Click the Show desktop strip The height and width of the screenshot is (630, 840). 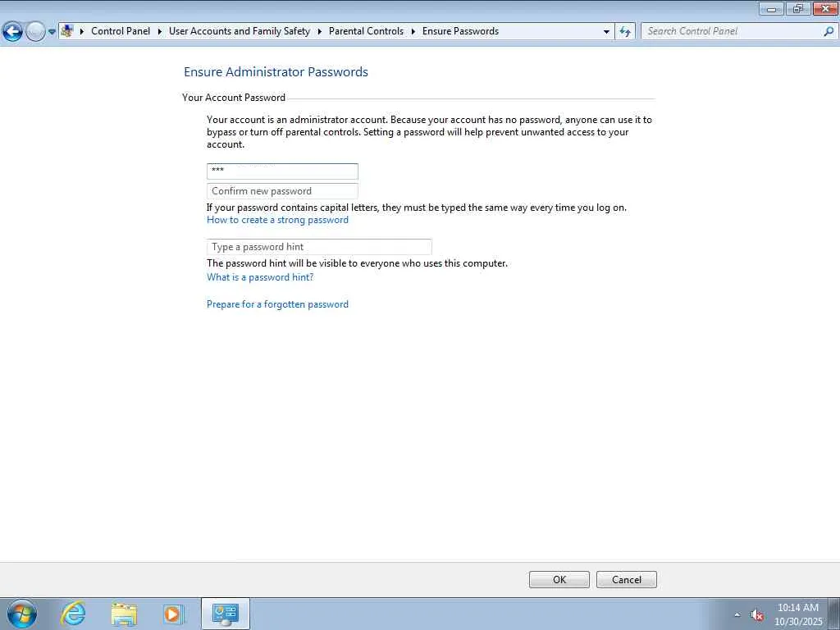click(834, 614)
